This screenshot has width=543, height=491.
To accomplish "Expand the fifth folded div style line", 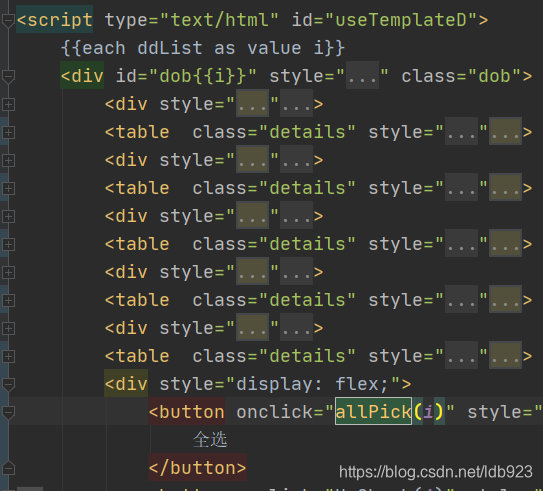I will coord(8,328).
